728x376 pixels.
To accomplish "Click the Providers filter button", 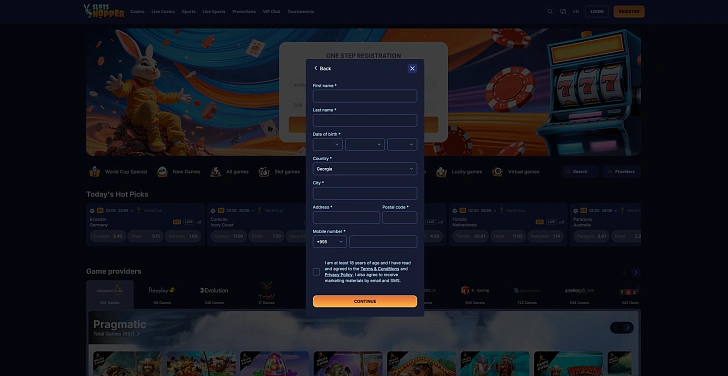I will tap(622, 172).
